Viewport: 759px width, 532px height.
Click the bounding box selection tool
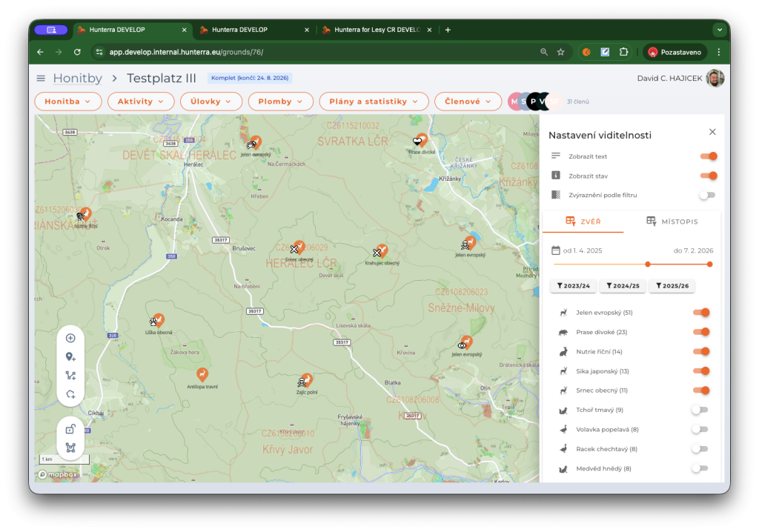tap(70, 448)
